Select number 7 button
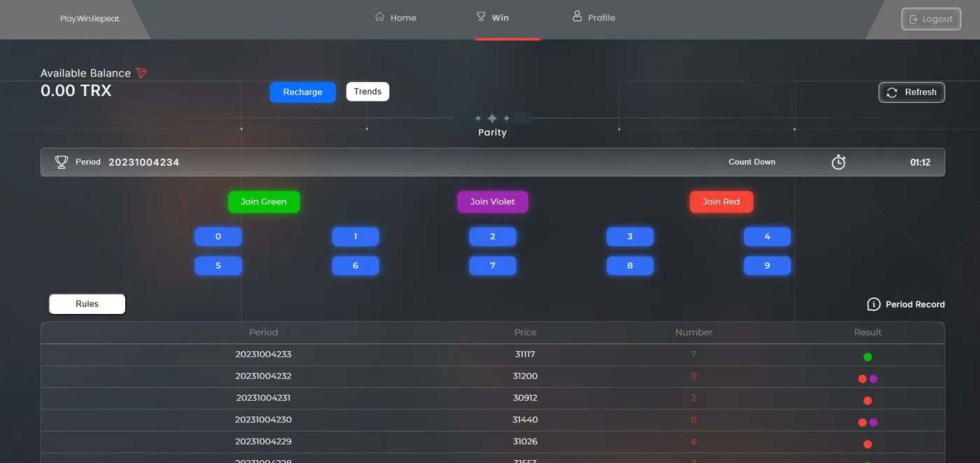Image resolution: width=980 pixels, height=463 pixels. pos(493,266)
